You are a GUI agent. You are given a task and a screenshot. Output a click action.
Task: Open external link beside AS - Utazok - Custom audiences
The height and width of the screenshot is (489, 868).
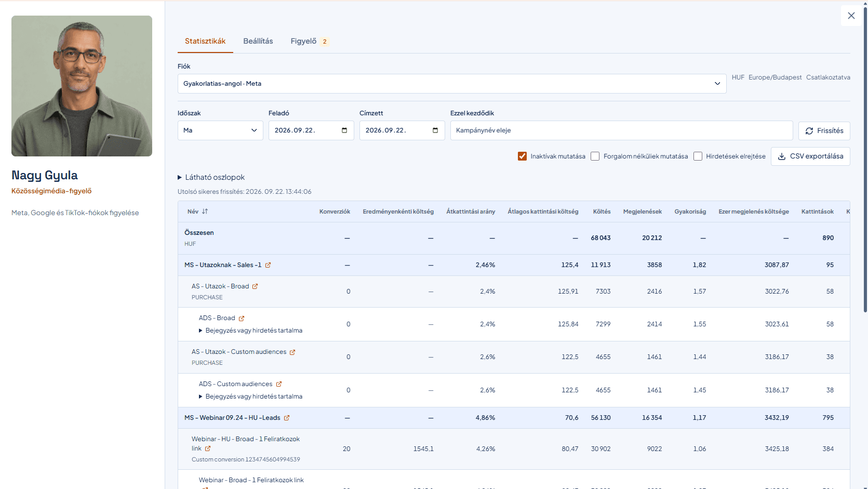pos(292,352)
